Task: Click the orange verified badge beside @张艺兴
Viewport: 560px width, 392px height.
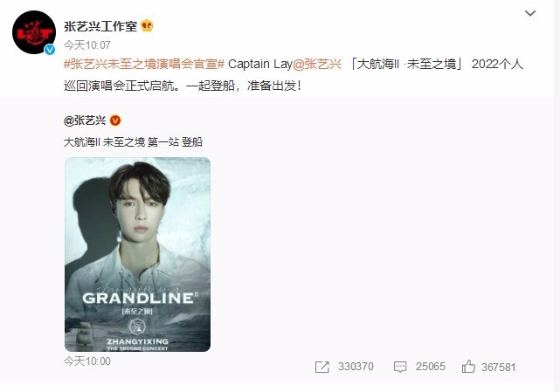Action: [115, 120]
